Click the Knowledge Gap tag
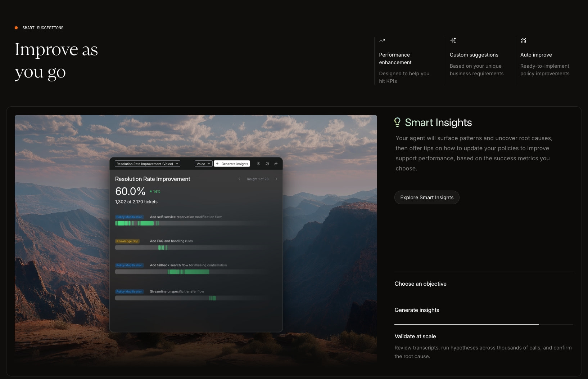Screen dimensions: 588x379 coord(127,241)
